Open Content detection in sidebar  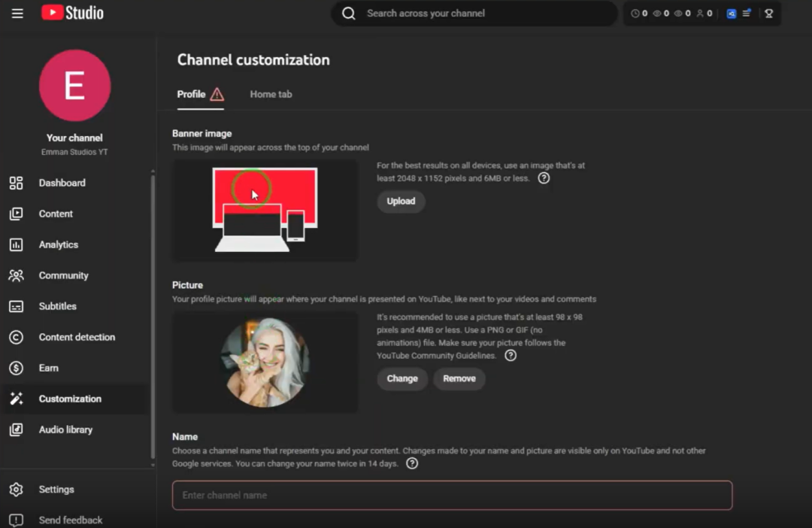(77, 337)
